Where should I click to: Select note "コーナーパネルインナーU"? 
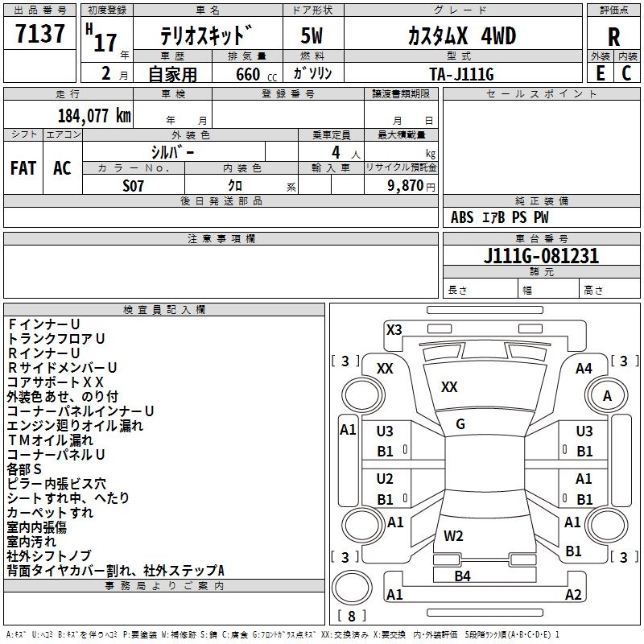(80, 411)
